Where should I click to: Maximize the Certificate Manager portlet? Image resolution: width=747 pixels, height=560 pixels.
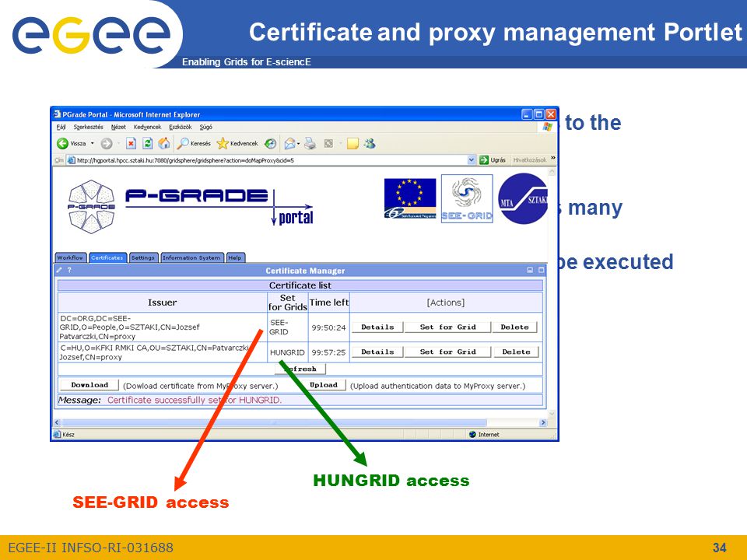point(542,270)
